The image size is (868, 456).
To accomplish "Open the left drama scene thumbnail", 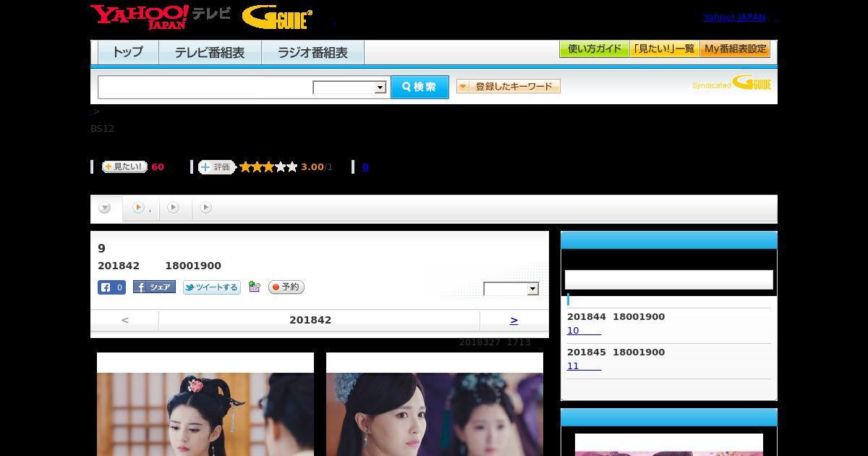I will click(205, 404).
